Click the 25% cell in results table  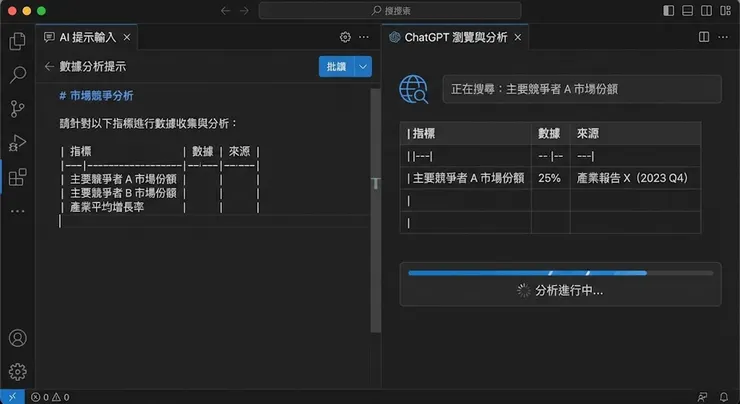coord(549,178)
